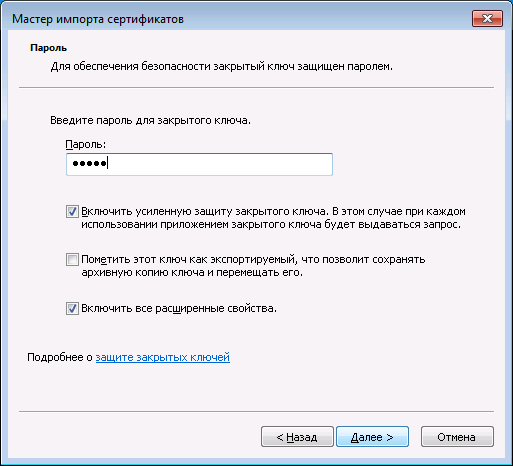
Task: Click inside the Пароль password field
Action: (199, 164)
